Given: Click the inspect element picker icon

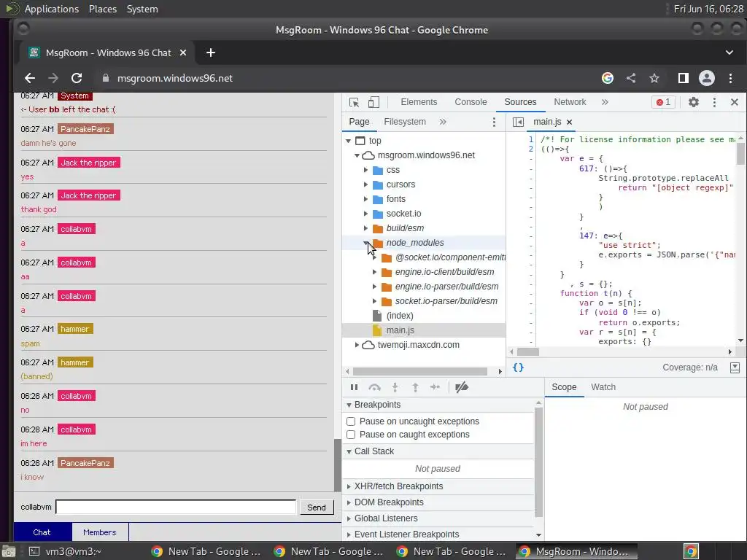Looking at the screenshot, I should (355, 102).
